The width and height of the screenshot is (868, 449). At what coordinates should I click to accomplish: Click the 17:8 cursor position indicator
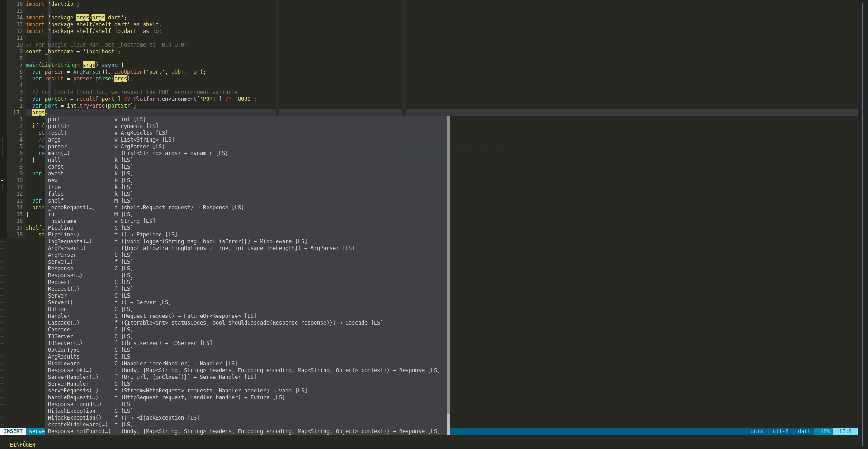845,431
